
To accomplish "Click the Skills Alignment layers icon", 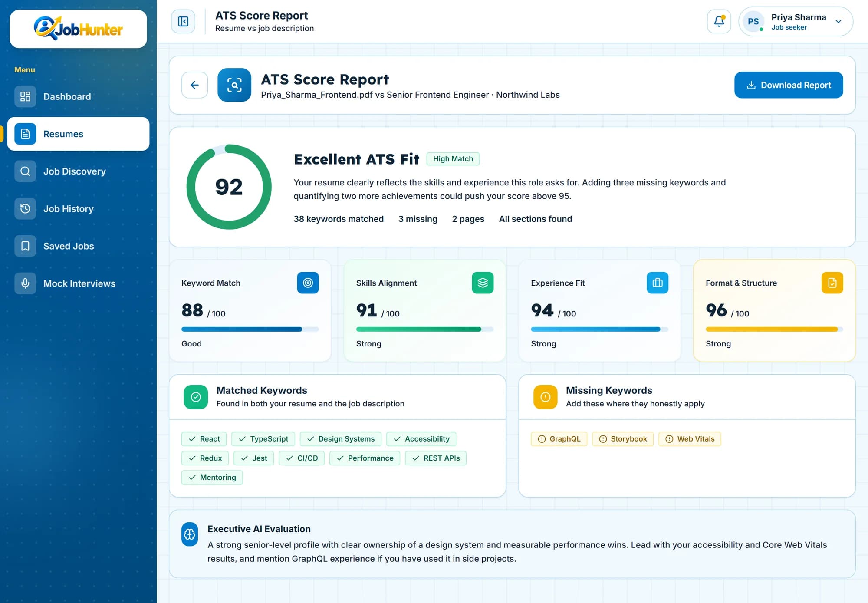I will (x=483, y=283).
